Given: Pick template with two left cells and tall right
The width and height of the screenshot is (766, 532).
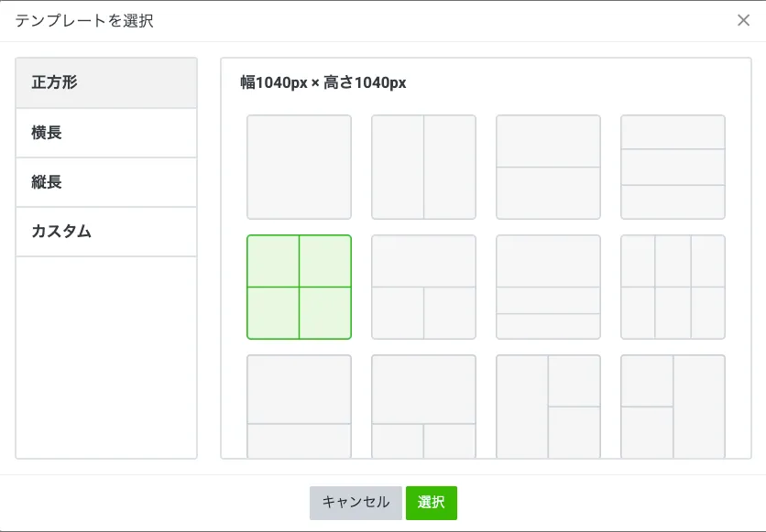Looking at the screenshot, I should pyautogui.click(x=673, y=406).
